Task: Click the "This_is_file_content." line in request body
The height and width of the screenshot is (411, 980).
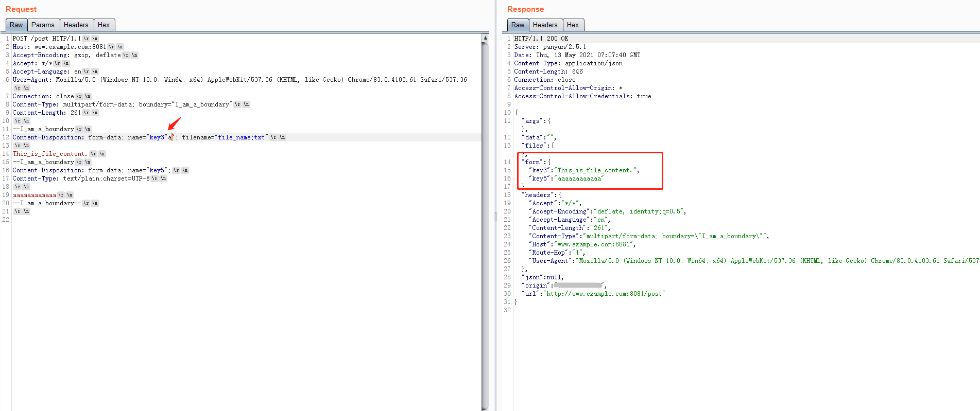Action: (x=49, y=154)
